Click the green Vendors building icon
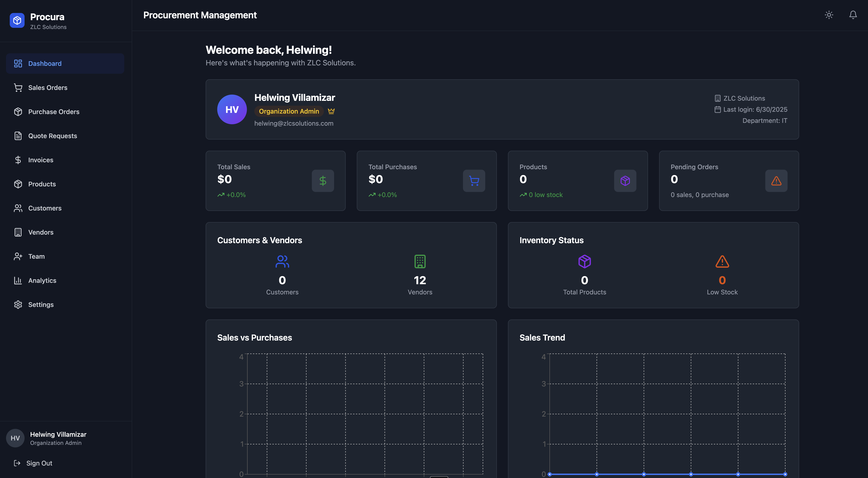This screenshot has width=868, height=478. (x=420, y=261)
